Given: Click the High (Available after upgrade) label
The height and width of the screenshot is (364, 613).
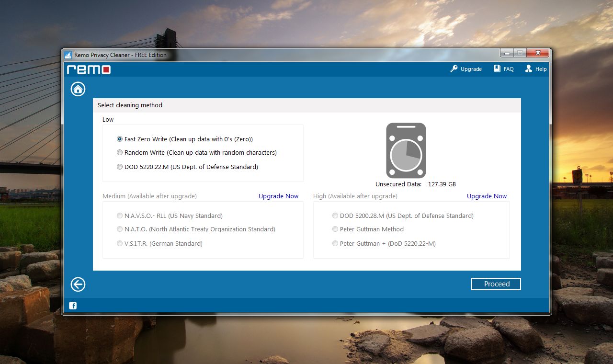Looking at the screenshot, I should pos(355,196).
